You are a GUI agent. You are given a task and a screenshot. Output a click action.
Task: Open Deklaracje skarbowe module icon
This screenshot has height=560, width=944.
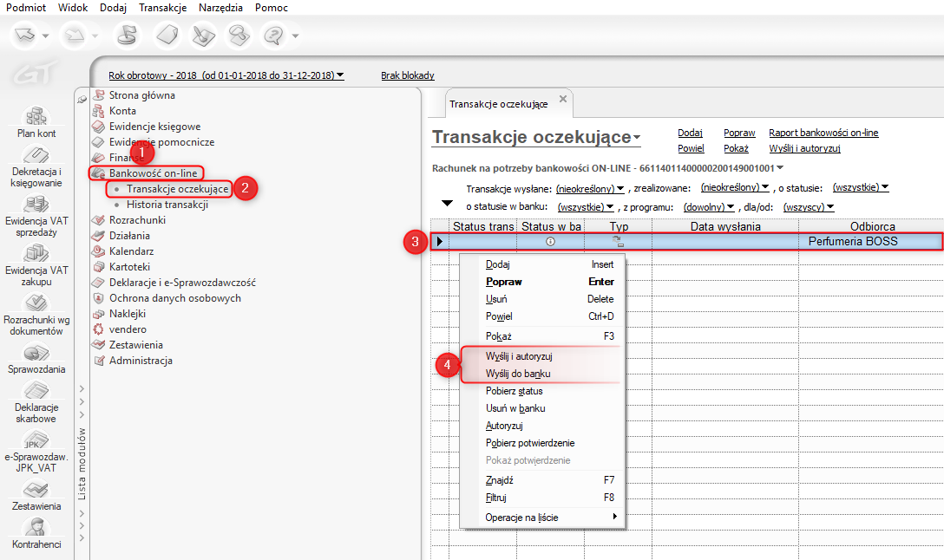[36, 391]
